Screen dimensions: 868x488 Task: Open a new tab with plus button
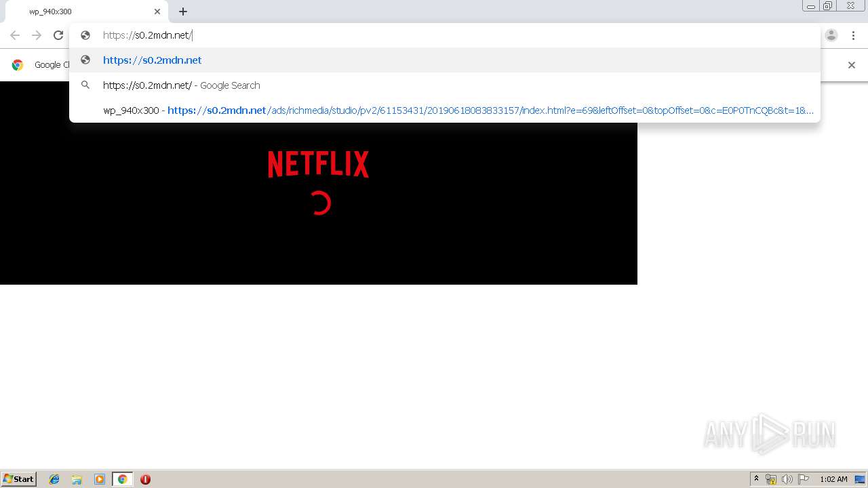click(x=183, y=12)
